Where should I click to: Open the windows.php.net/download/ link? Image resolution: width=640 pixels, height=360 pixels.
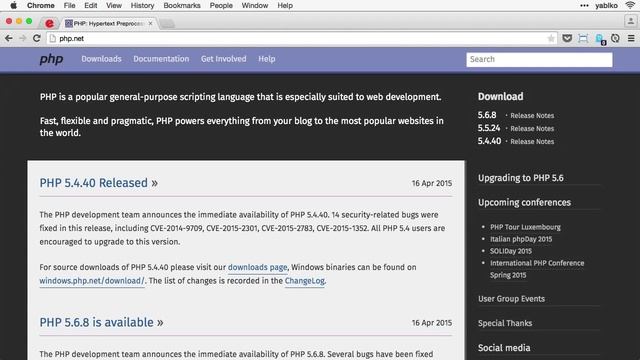(92, 281)
